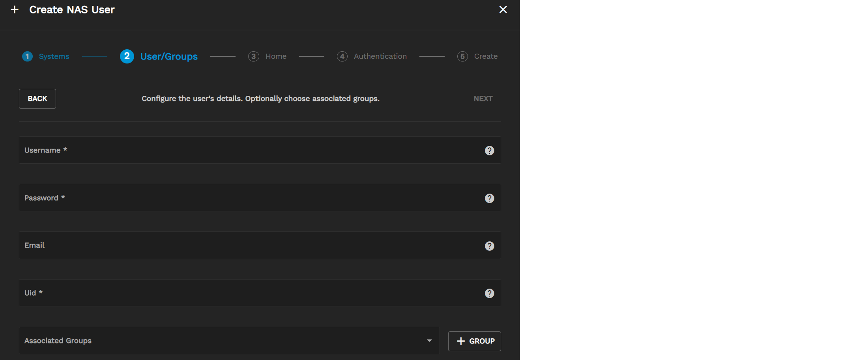Open the Email field help tooltip icon

tap(489, 246)
